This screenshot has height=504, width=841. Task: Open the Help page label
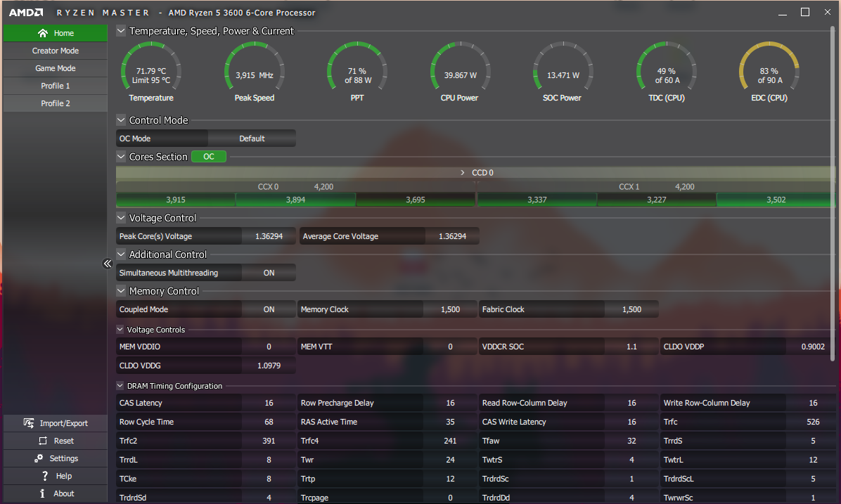pos(64,476)
